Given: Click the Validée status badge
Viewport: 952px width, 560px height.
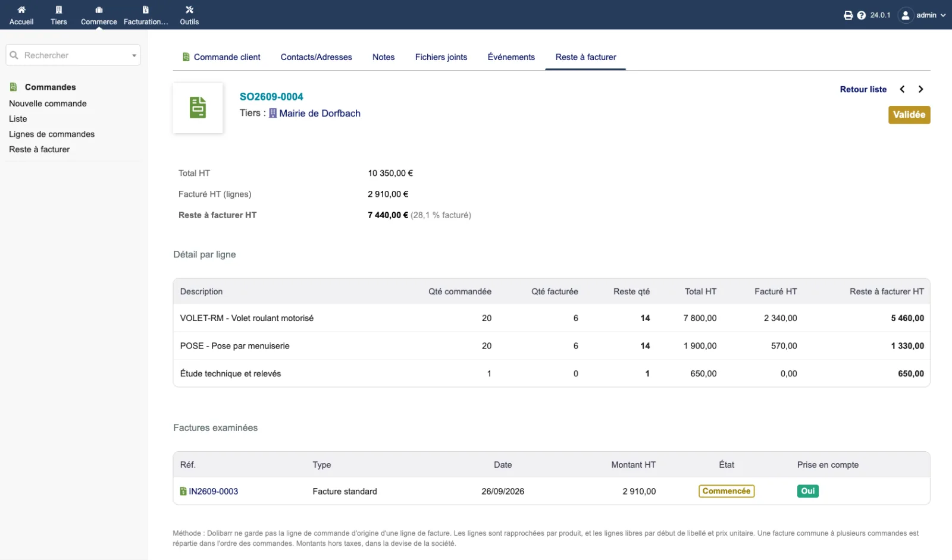Looking at the screenshot, I should pos(909,115).
